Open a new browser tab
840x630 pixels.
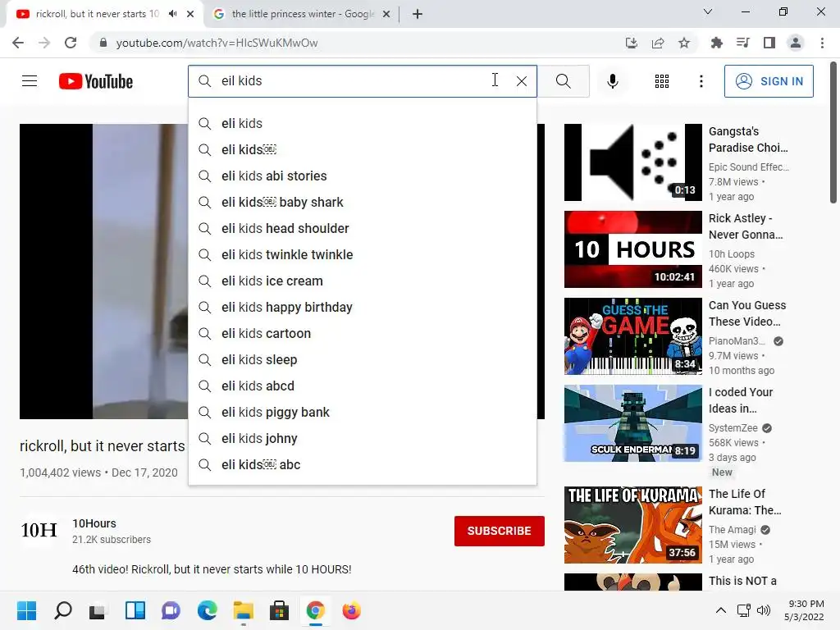418,14
